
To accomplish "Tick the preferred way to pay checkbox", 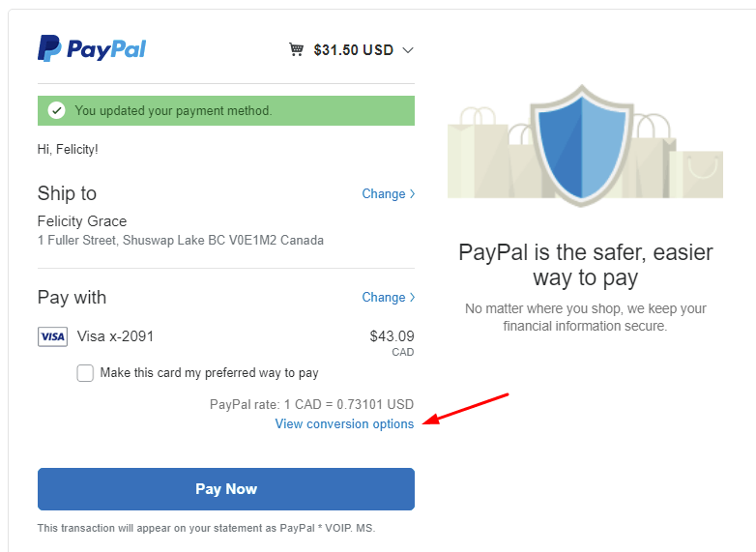I will pyautogui.click(x=85, y=373).
